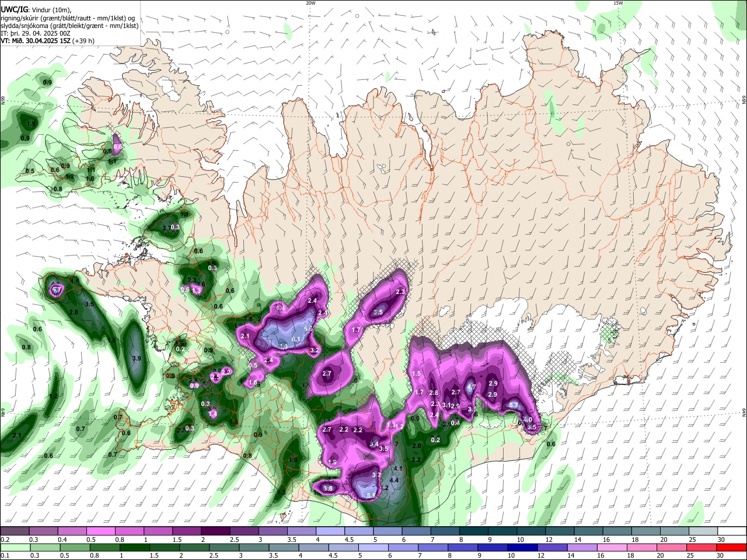This screenshot has height=560, width=747.
Task: Click the title line 'UWC/IG: Vindur (10m),'
Action: click(x=35, y=10)
